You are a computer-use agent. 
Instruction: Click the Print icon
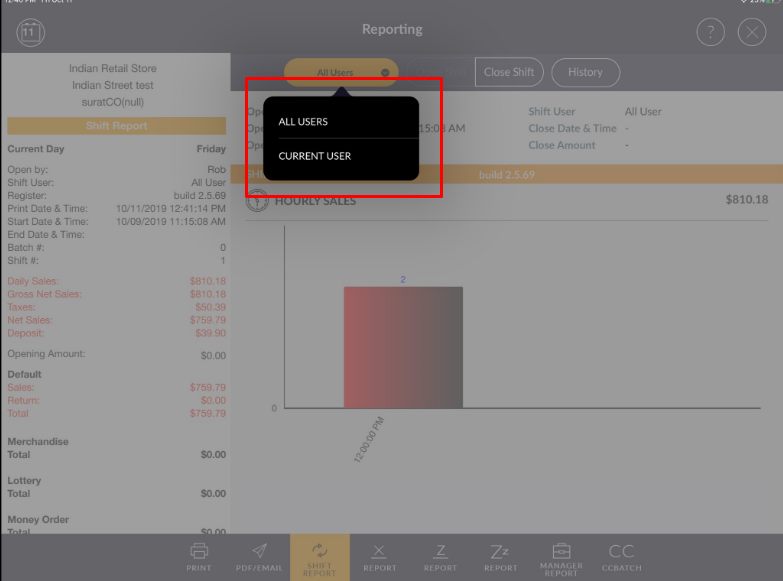(x=199, y=556)
